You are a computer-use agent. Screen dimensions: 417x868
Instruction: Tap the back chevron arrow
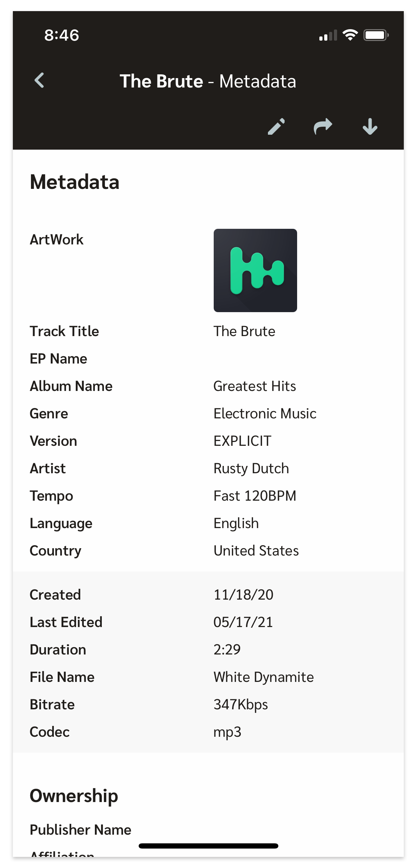pyautogui.click(x=40, y=81)
